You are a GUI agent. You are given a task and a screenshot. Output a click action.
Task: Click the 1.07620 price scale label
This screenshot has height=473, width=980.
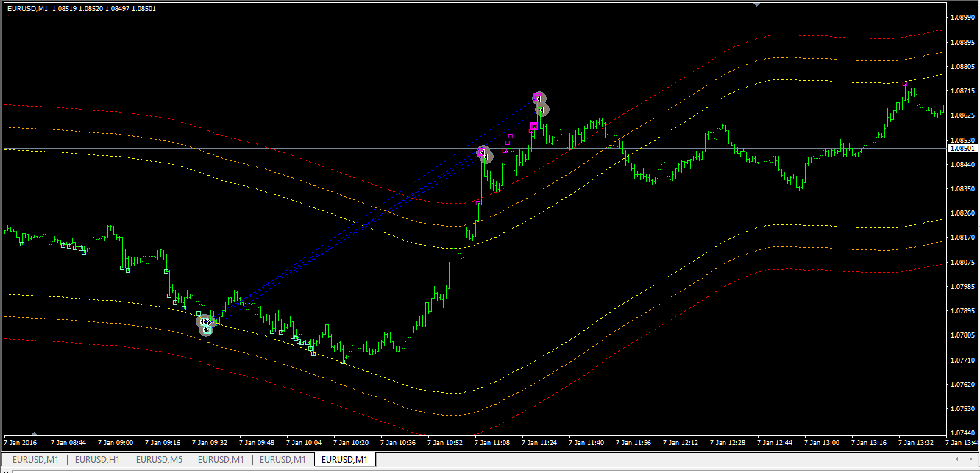(x=962, y=384)
